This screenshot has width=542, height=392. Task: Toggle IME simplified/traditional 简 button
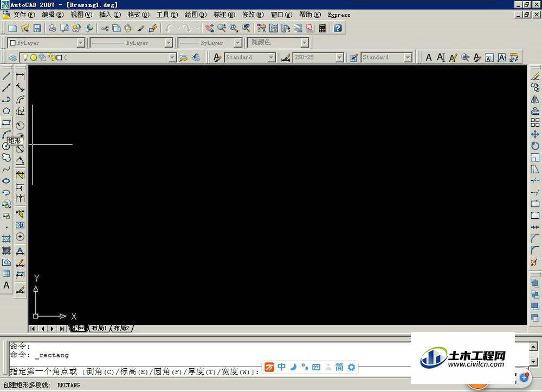(x=339, y=367)
